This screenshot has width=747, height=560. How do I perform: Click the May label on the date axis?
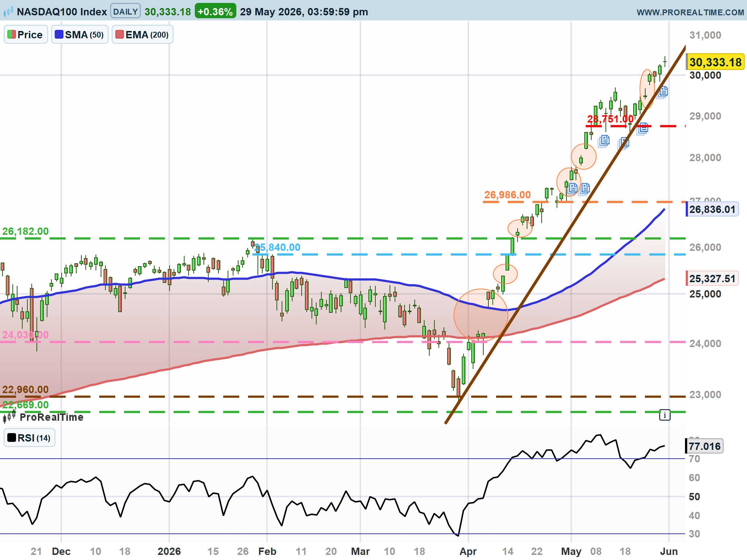571,551
